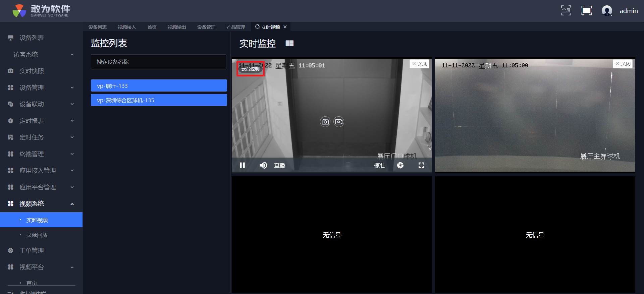
Task: Click the grid icon beside 视频平台
Action: (11, 267)
